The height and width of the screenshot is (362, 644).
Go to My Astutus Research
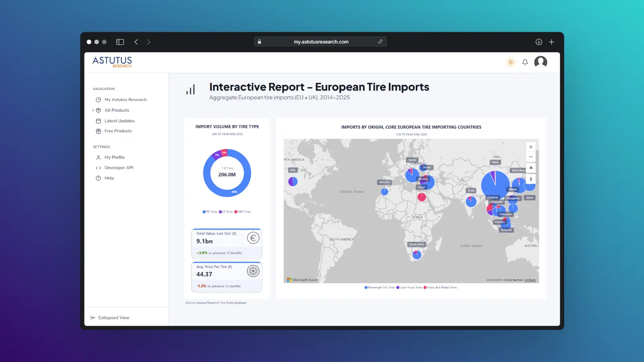125,99
